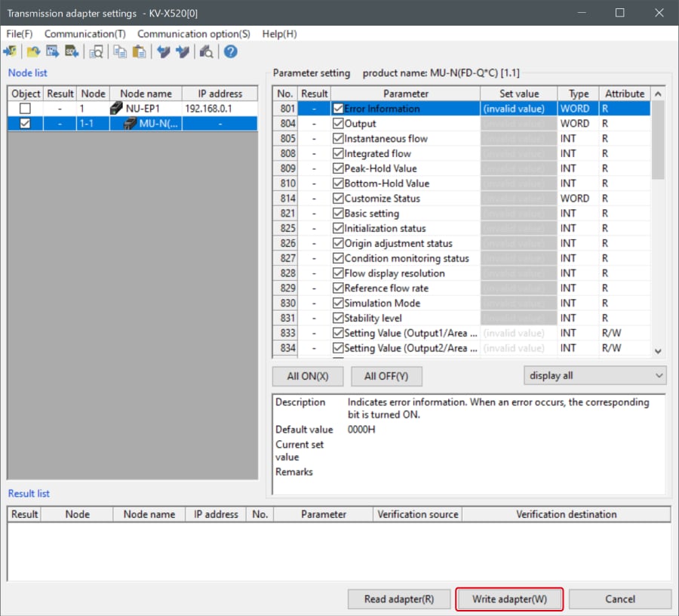Screen dimensions: 679x616
Task: Click the SD card toolbar icon
Action: coord(72,51)
